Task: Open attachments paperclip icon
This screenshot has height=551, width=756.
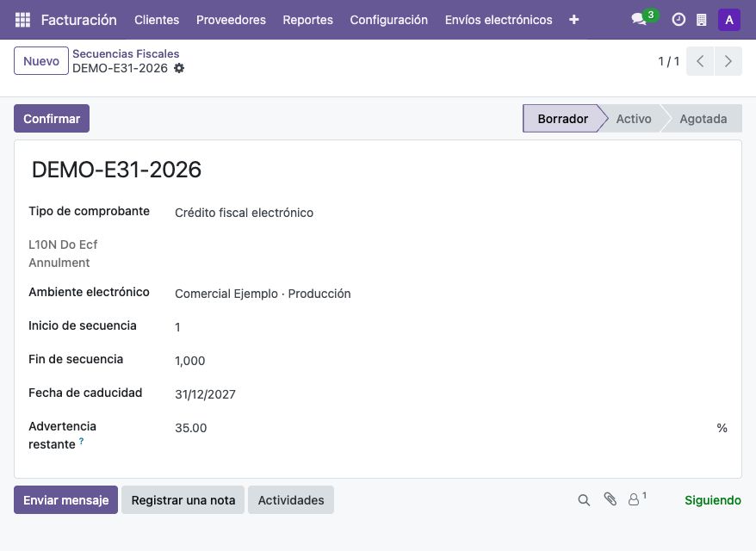Action: (610, 499)
